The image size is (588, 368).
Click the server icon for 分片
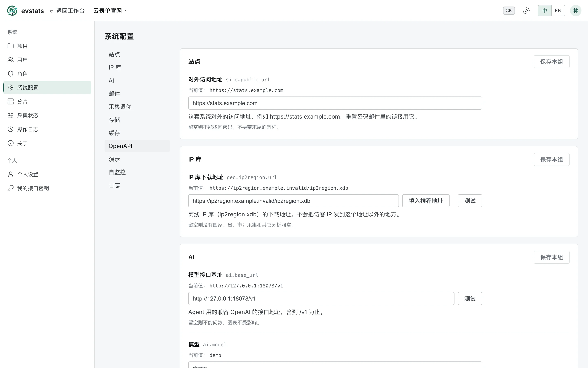(x=10, y=101)
